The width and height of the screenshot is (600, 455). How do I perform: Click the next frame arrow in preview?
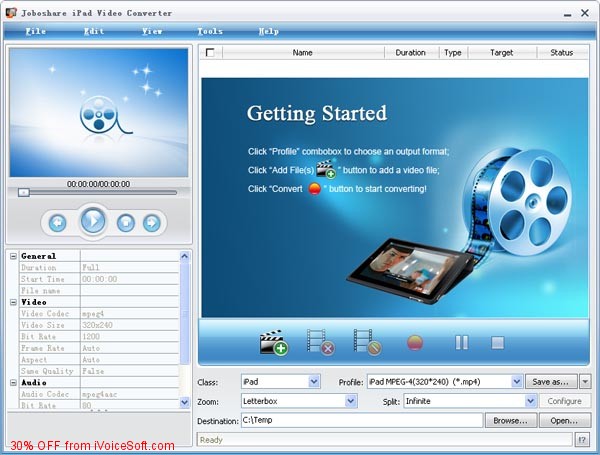[152, 223]
